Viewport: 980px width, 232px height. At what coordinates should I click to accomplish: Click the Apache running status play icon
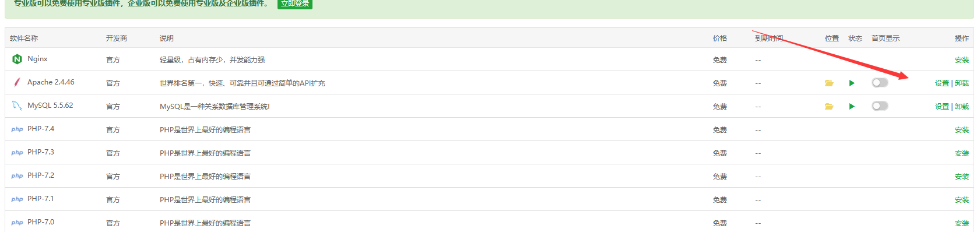click(852, 83)
